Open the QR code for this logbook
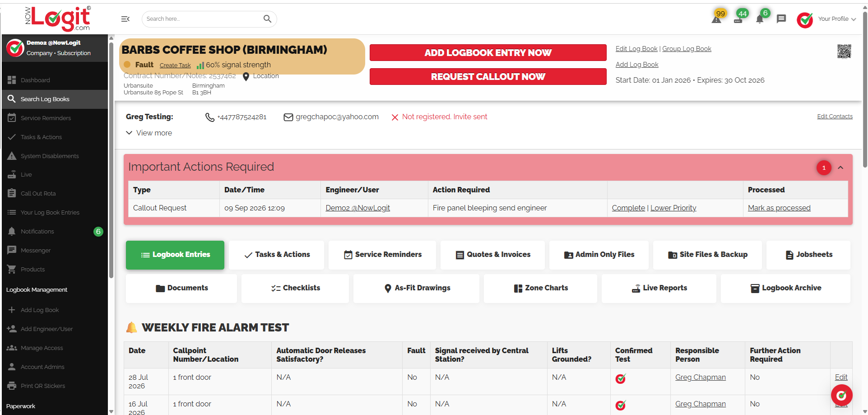868x415 pixels. 844,51
